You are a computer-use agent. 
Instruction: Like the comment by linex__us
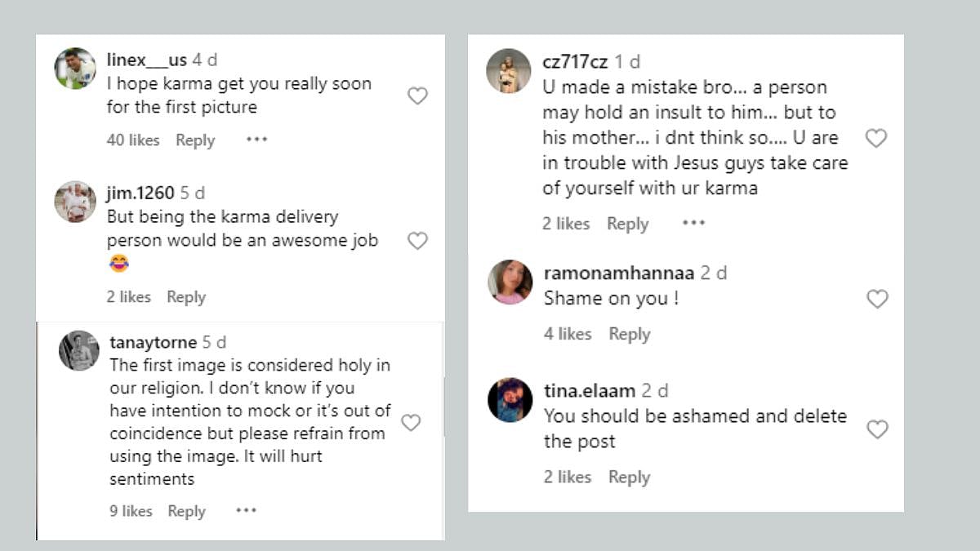tap(417, 96)
